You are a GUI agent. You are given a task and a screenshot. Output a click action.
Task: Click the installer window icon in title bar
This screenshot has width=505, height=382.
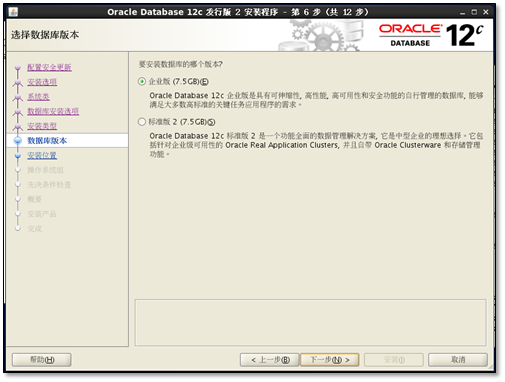click(13, 12)
